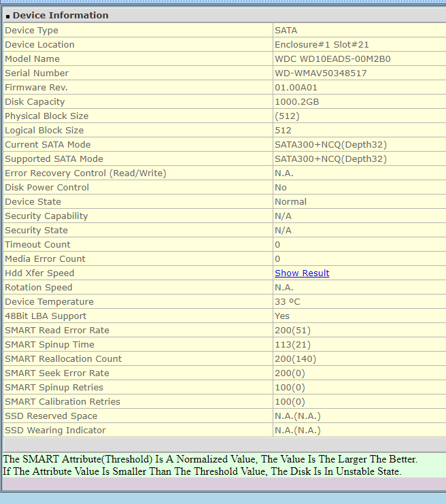Select the Enclosure#1 Slot#21 value
This screenshot has height=504, width=446.
(x=322, y=44)
